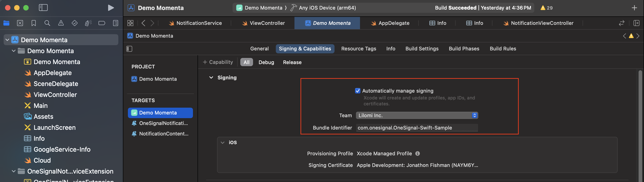Collapse the OneSignalNot...viceExtension folder
This screenshot has height=182, width=644.
click(x=13, y=171)
